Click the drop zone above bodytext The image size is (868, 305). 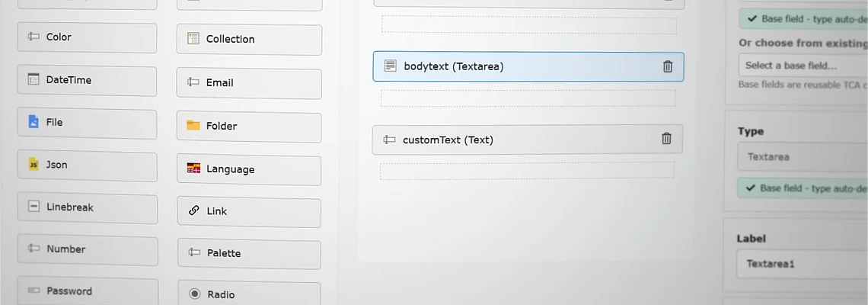click(x=529, y=25)
